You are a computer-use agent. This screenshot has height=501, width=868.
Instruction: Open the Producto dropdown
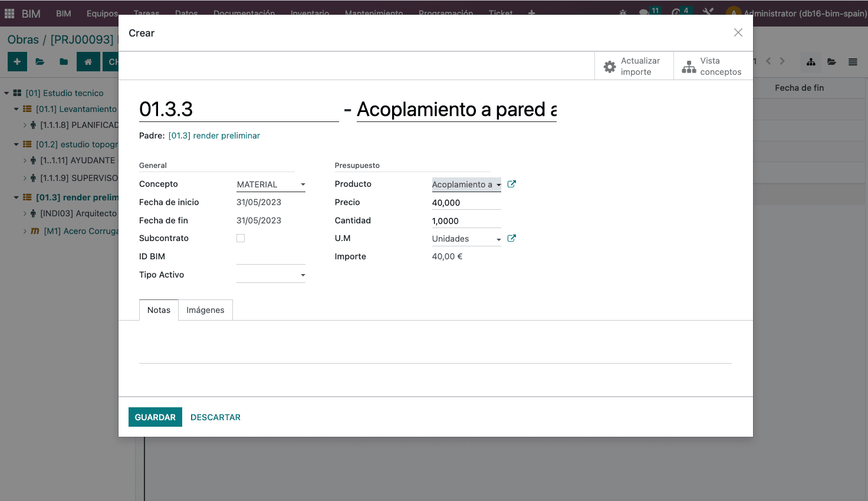coord(466,184)
